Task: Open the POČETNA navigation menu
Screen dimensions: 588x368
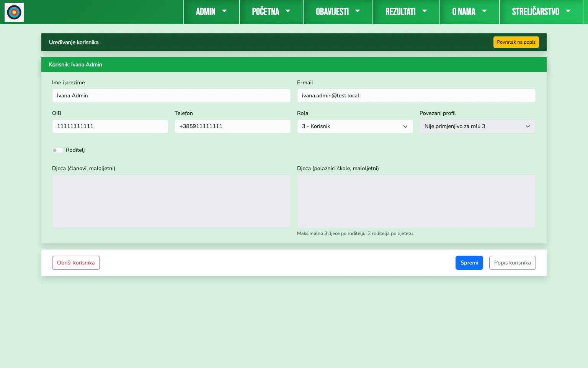Action: coord(271,12)
